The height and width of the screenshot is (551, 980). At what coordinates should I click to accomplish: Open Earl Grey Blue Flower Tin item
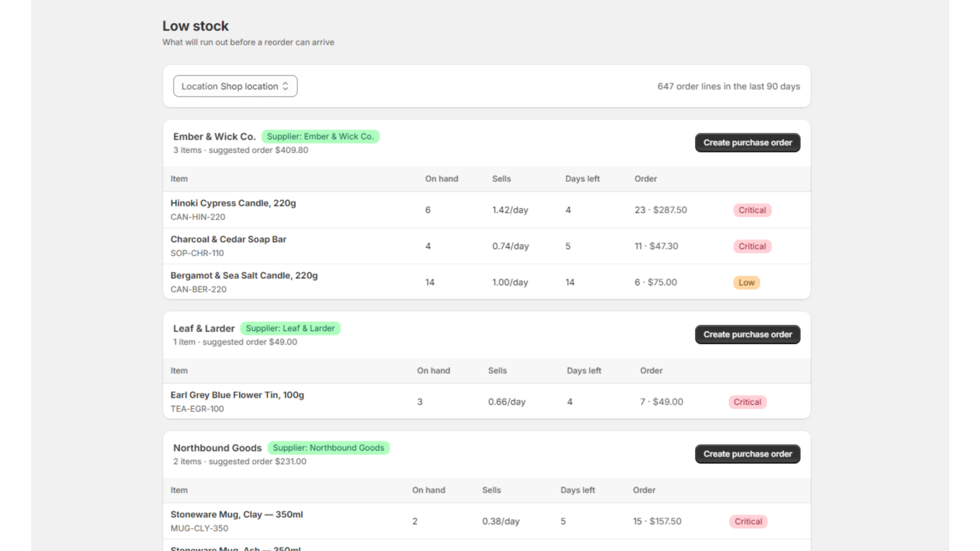coord(237,395)
